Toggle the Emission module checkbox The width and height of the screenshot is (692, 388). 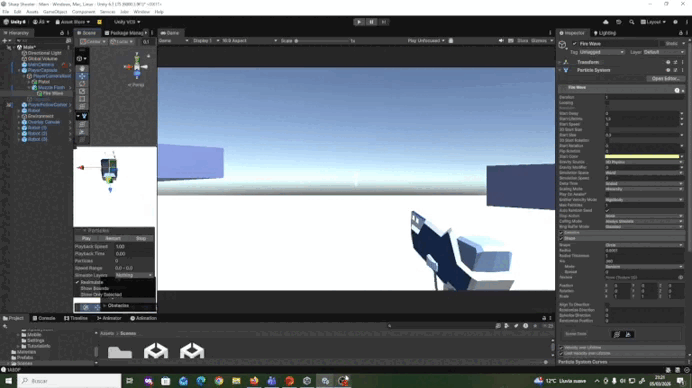click(561, 233)
